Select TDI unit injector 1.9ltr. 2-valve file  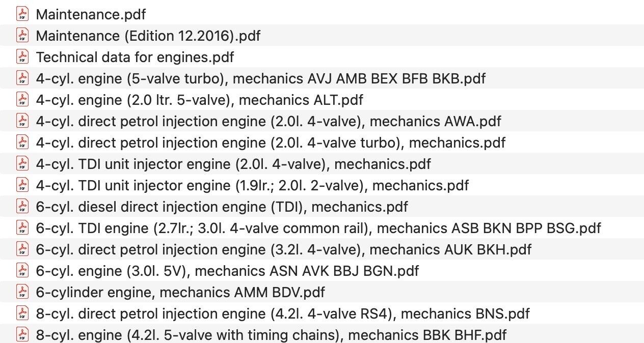252,185
